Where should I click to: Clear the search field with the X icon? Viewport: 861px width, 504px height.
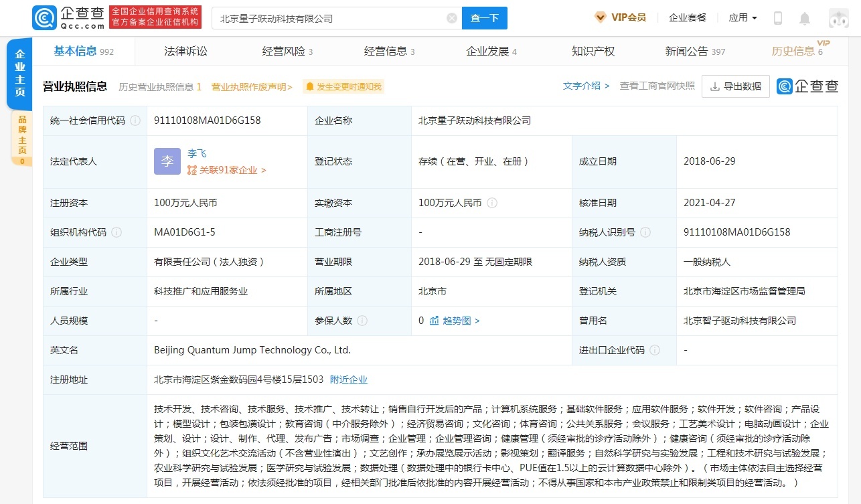(452, 19)
